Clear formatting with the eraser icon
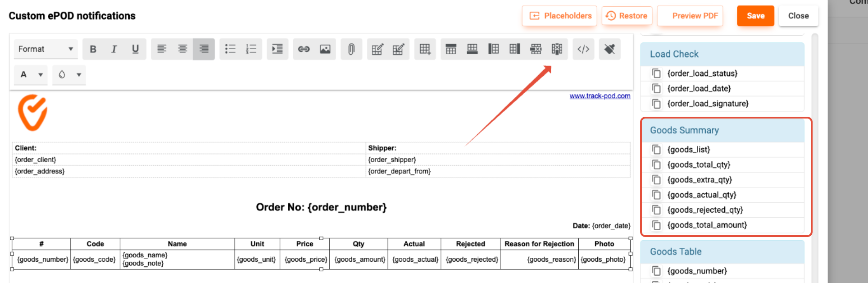The width and height of the screenshot is (868, 283). [x=609, y=49]
